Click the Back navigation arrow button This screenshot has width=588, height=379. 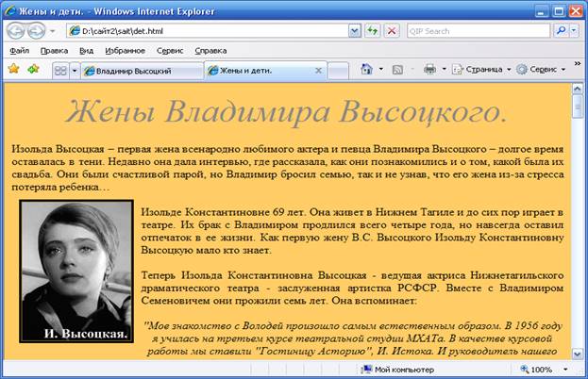(17, 31)
